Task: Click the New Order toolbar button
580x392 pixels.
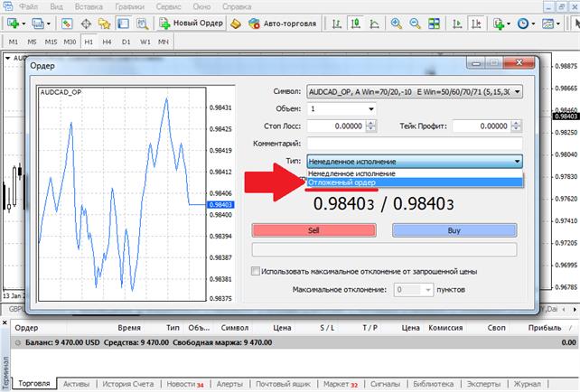Action: pos(190,23)
